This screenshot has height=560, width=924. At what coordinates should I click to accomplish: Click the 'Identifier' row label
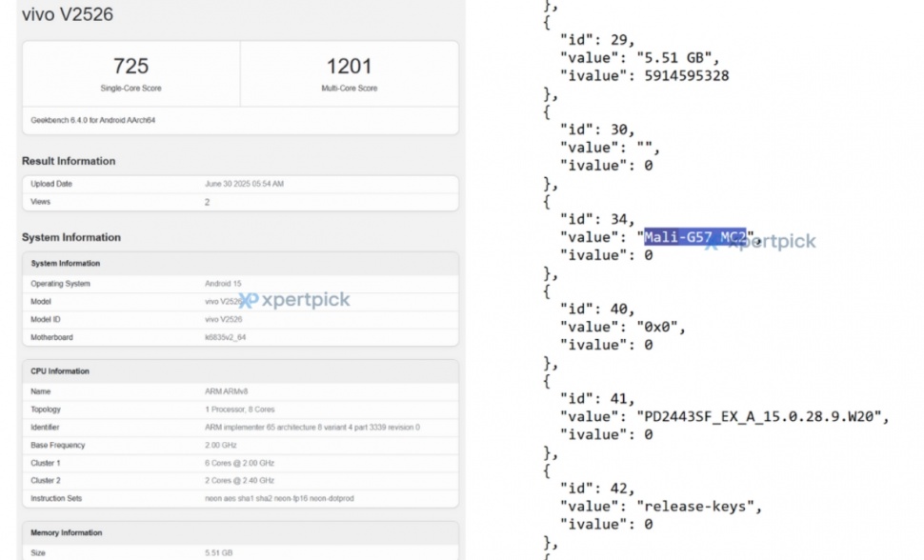click(45, 428)
